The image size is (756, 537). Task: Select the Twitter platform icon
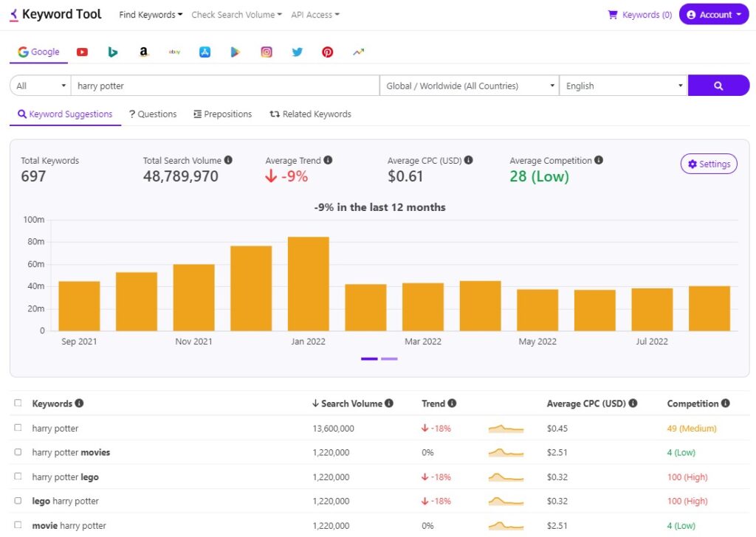(x=298, y=52)
